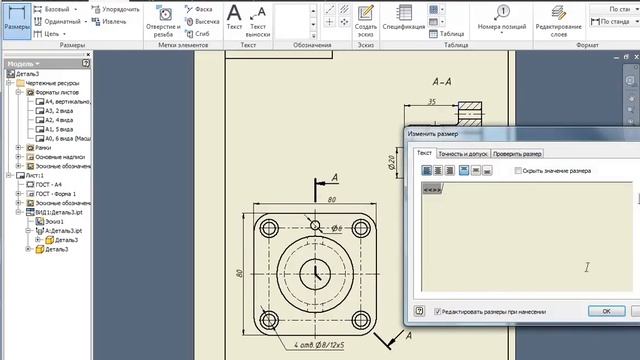Open Редактирование слоев layer editor
The image size is (640, 360).
point(558,21)
